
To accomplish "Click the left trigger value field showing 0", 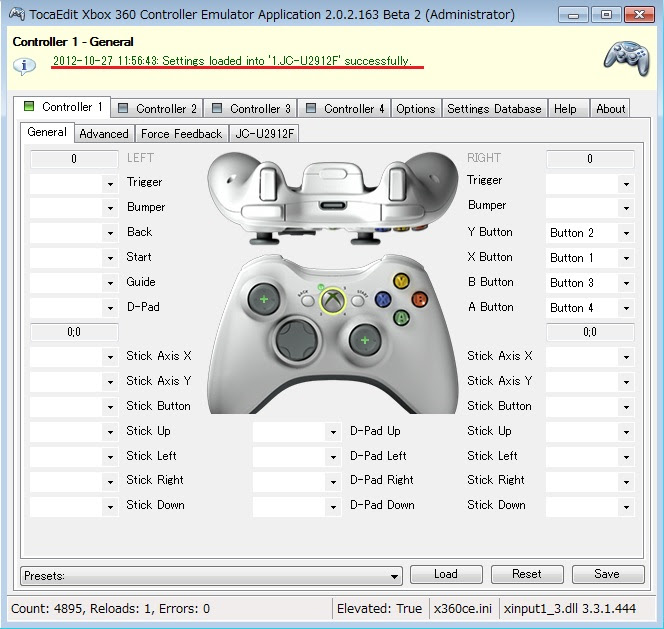I will 74,159.
